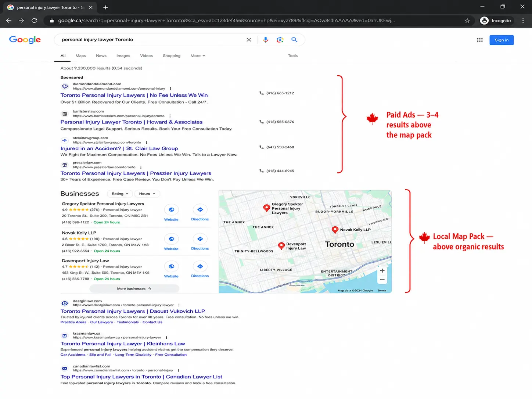This screenshot has height=399, width=532.
Task: Open options for canadianlawlist.com result
Action: pos(178,370)
